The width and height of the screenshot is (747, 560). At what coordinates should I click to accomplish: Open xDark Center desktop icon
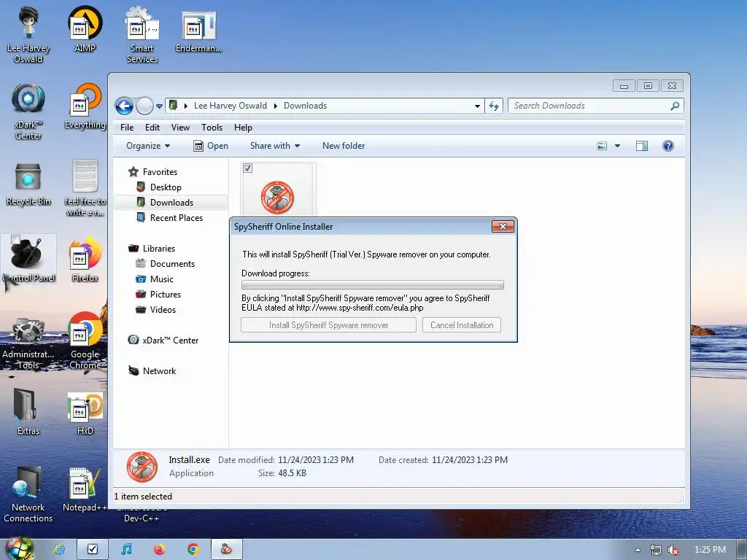28,112
